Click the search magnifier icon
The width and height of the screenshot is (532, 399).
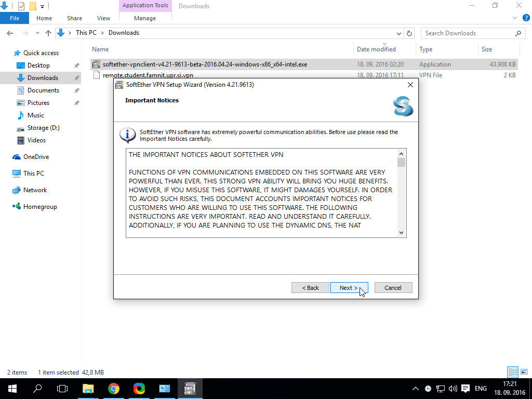tap(518, 33)
